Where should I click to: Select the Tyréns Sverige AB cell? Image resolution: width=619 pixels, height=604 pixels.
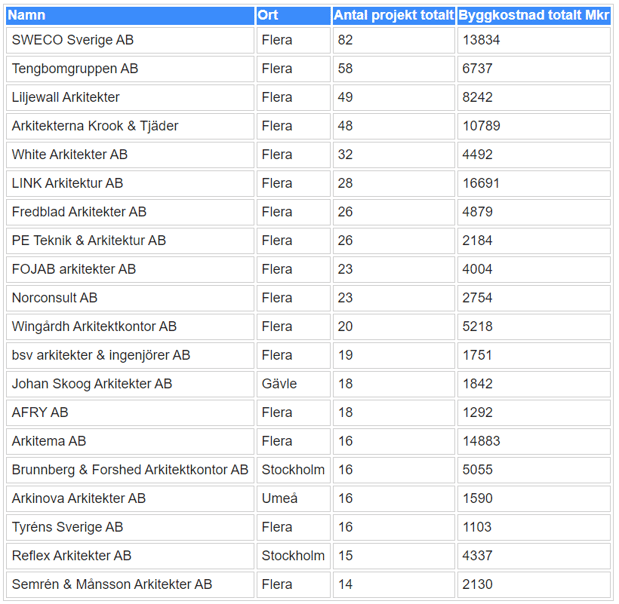130,527
